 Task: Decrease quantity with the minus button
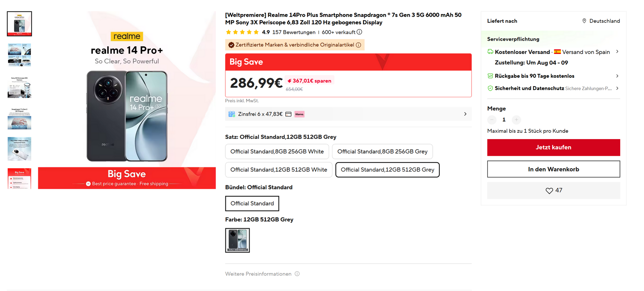492,120
